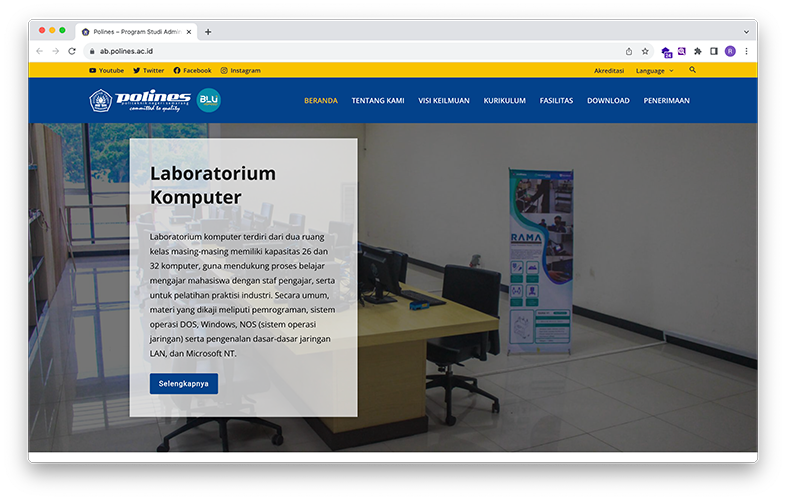This screenshot has height=500, width=786.
Task: Click the Selengkapnya button
Action: [183, 383]
